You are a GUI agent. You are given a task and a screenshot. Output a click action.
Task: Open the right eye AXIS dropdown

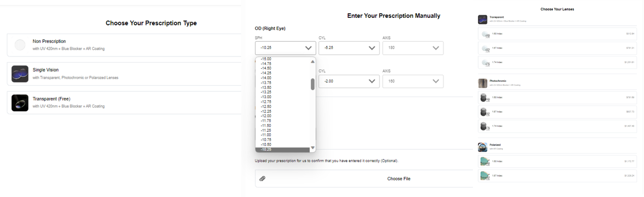pyautogui.click(x=413, y=48)
